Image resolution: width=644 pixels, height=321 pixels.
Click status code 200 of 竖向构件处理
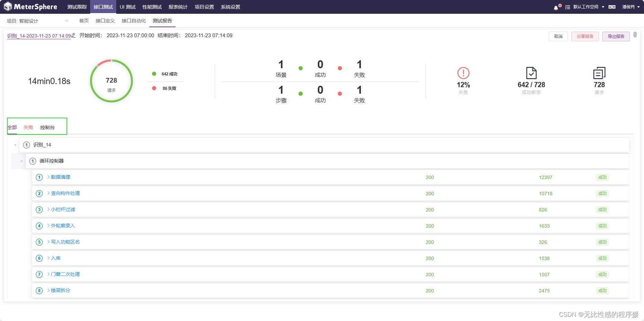pos(430,194)
